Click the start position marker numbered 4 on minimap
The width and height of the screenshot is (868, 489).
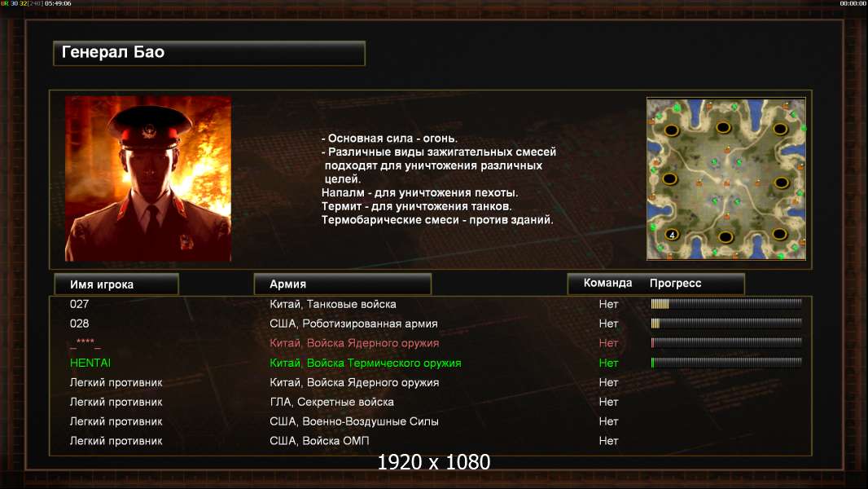tap(672, 235)
